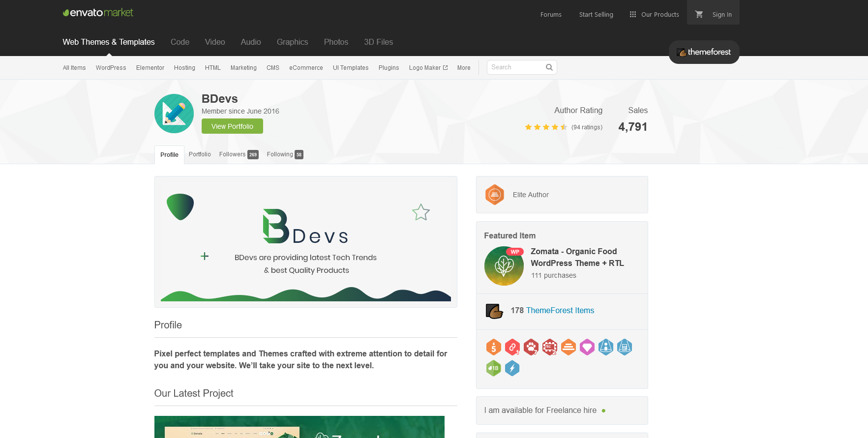Click the Zomata featured item thumbnail
Image resolution: width=868 pixels, height=438 pixels.
(x=504, y=266)
